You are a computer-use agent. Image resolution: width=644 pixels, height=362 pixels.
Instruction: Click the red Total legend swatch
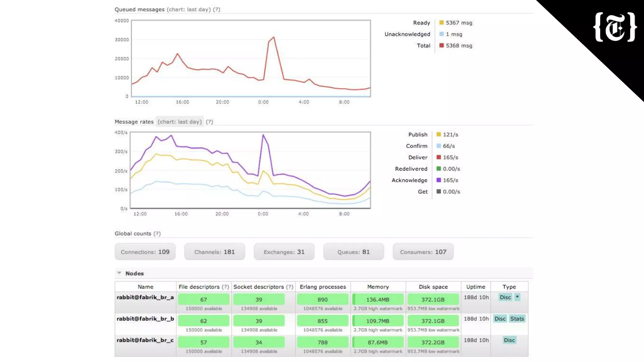(x=441, y=46)
